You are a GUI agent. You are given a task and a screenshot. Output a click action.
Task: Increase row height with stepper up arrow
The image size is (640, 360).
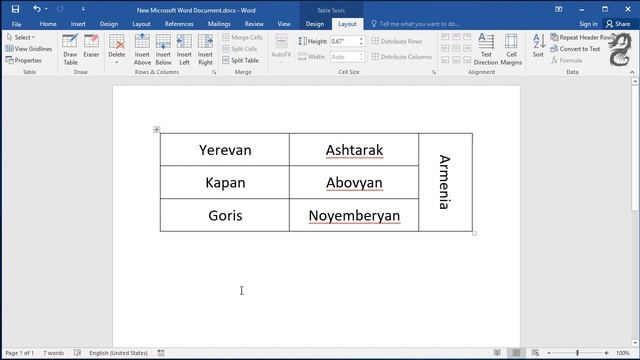[361, 39]
